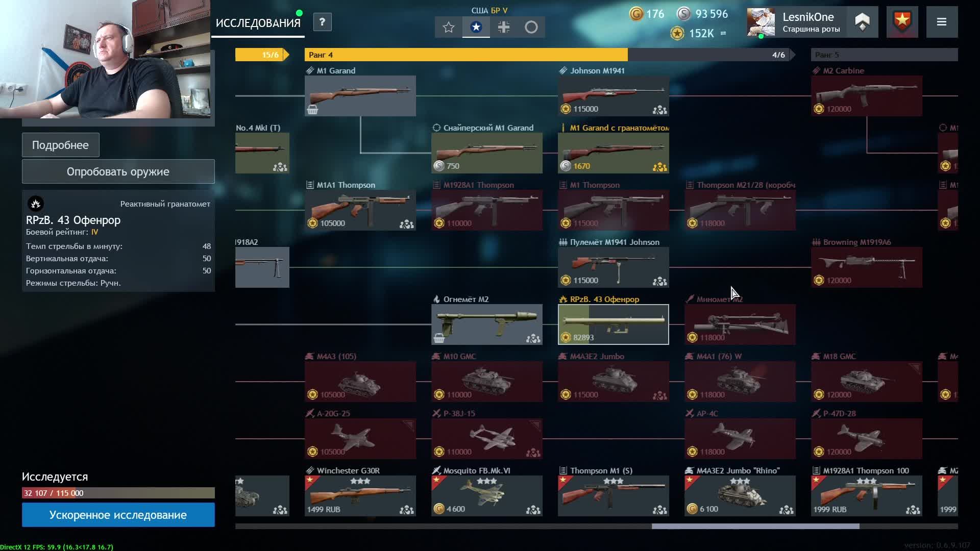Viewport: 980px width, 551px height.
Task: Open the red star shield emblem icon
Action: (x=902, y=22)
